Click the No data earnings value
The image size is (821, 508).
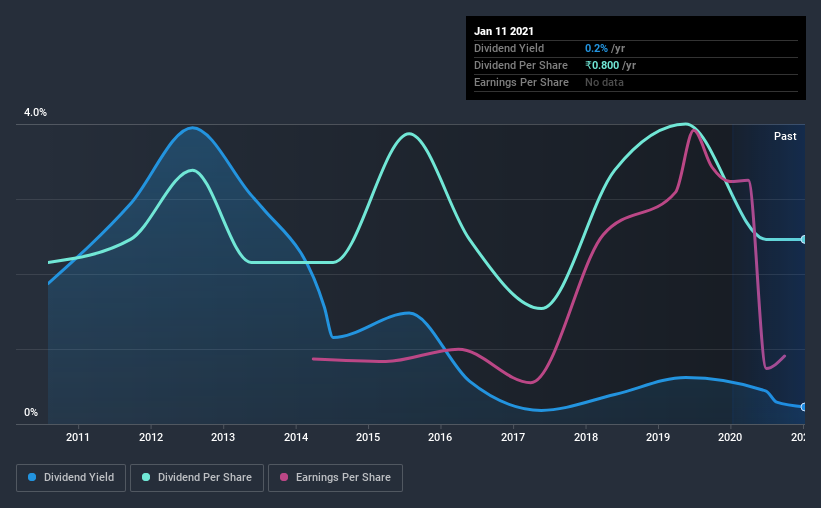pyautogui.click(x=604, y=82)
